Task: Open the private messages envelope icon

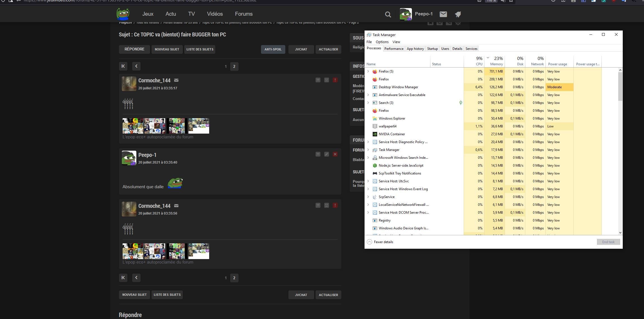Action: 443,14
